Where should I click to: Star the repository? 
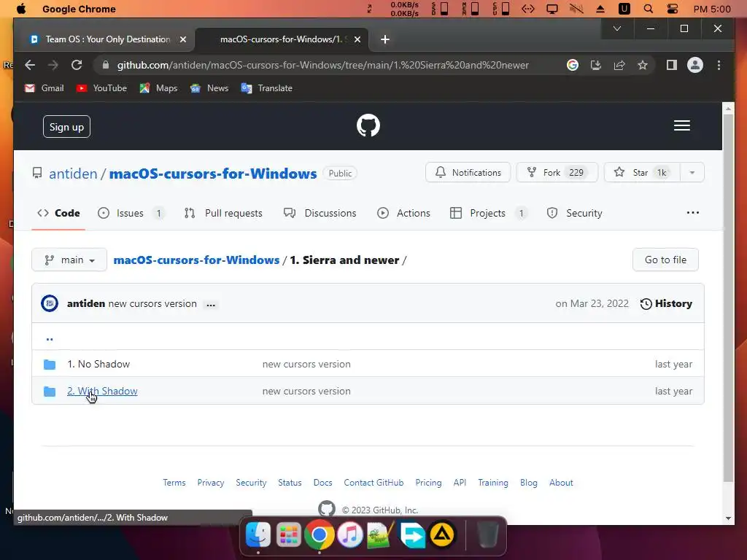[642, 172]
